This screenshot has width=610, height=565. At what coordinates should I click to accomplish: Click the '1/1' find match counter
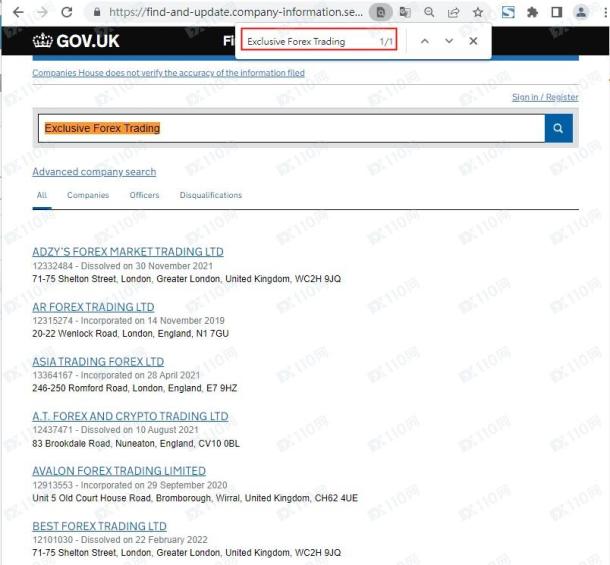(x=386, y=42)
